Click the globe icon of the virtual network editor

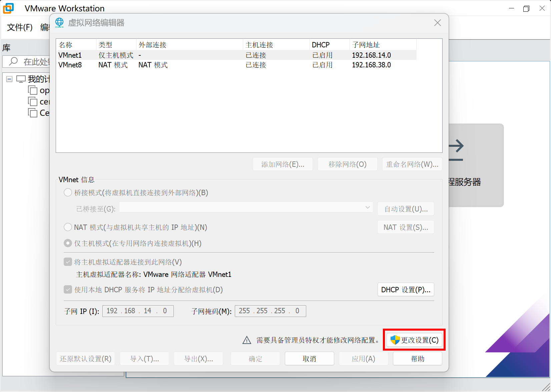59,22
